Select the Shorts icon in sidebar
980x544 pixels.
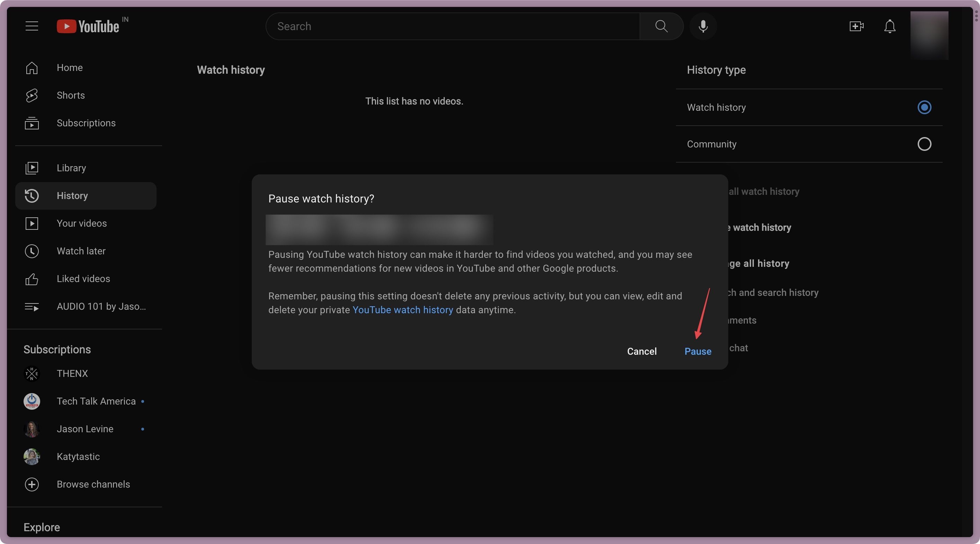click(x=32, y=96)
